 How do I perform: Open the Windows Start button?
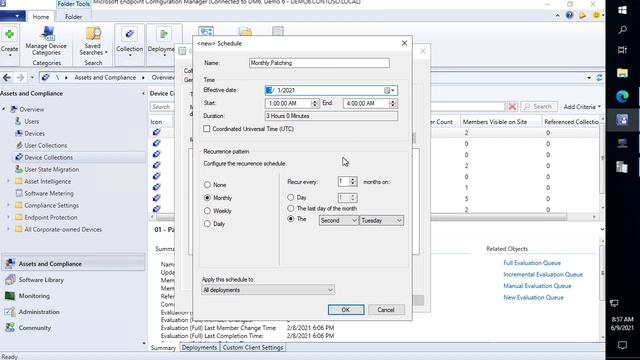tap(622, 10)
